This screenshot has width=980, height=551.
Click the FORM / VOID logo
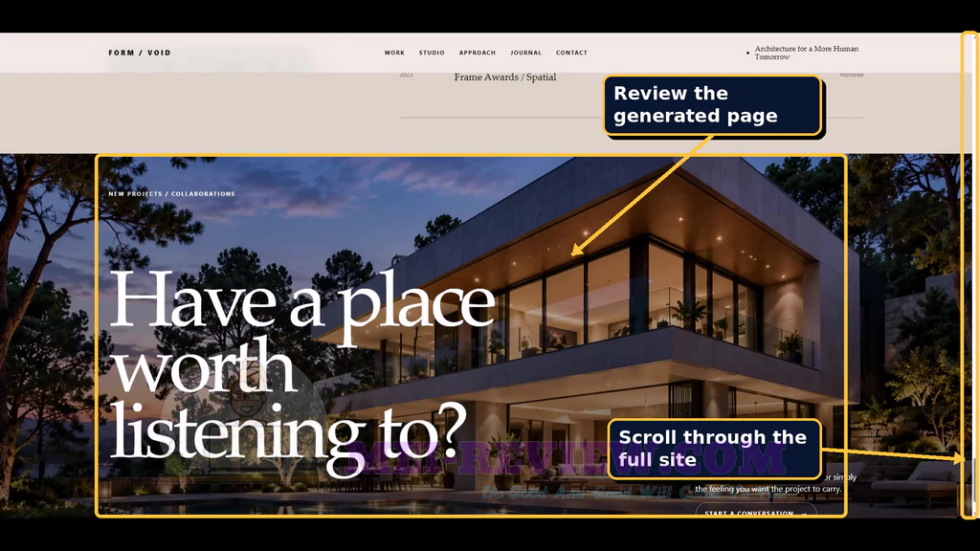tap(140, 54)
